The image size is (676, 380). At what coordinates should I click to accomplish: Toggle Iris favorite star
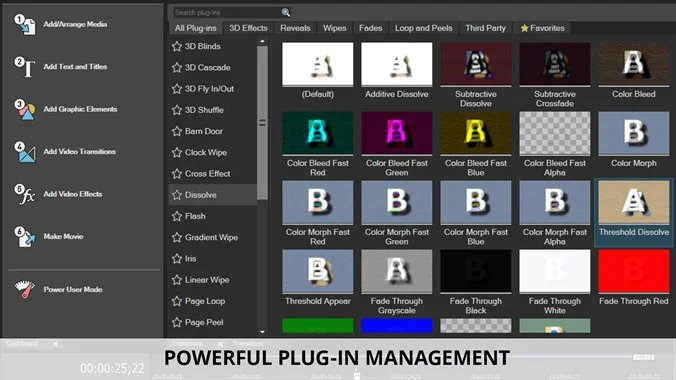point(177,259)
